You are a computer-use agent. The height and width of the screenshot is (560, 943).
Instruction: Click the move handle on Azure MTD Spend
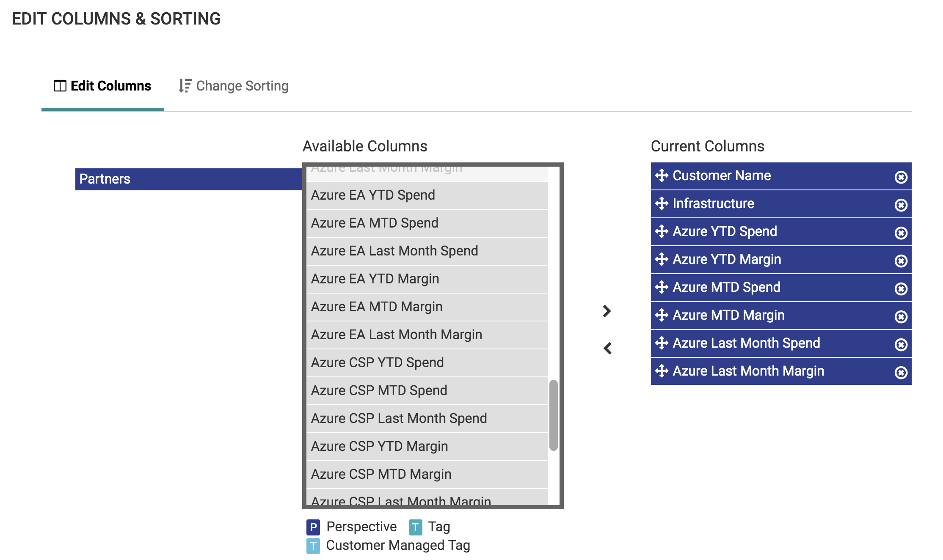(662, 288)
